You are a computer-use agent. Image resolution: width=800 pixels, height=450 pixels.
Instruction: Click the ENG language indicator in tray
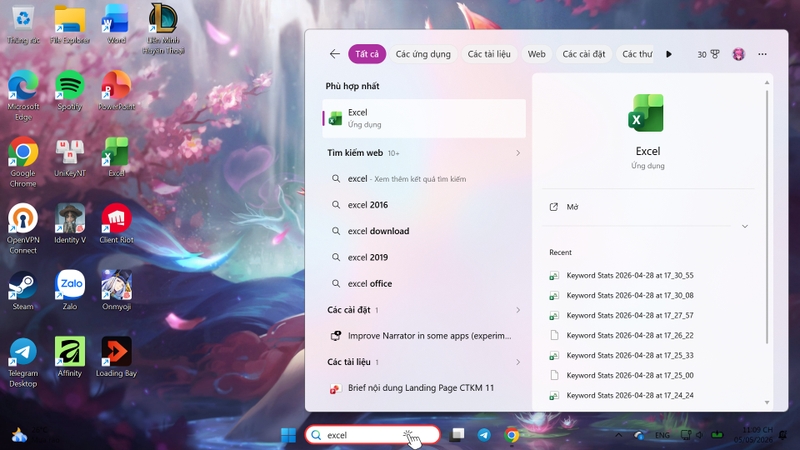662,435
